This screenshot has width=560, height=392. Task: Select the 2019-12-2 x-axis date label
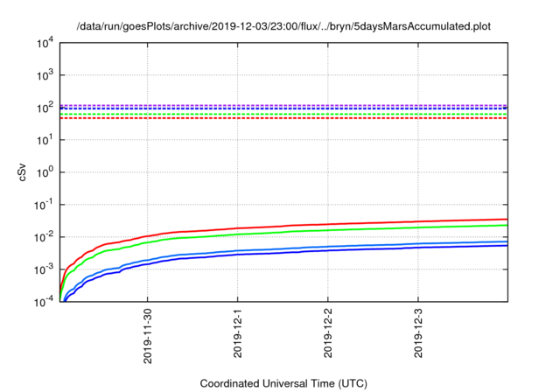pyautogui.click(x=328, y=333)
